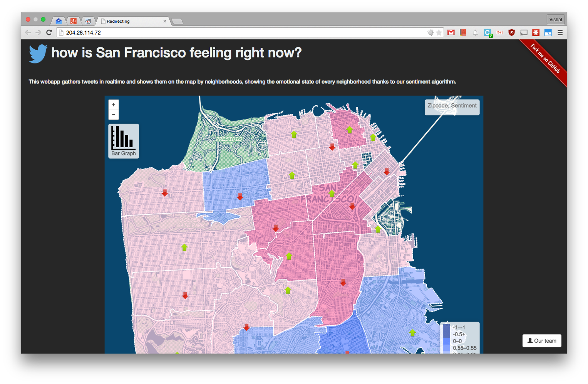Click the Twitter bird logo

[38, 53]
